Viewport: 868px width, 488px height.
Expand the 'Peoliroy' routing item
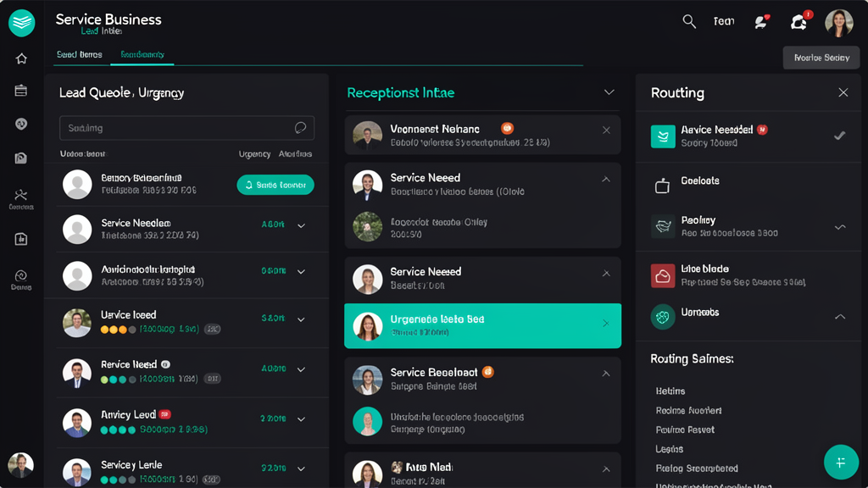(840, 227)
